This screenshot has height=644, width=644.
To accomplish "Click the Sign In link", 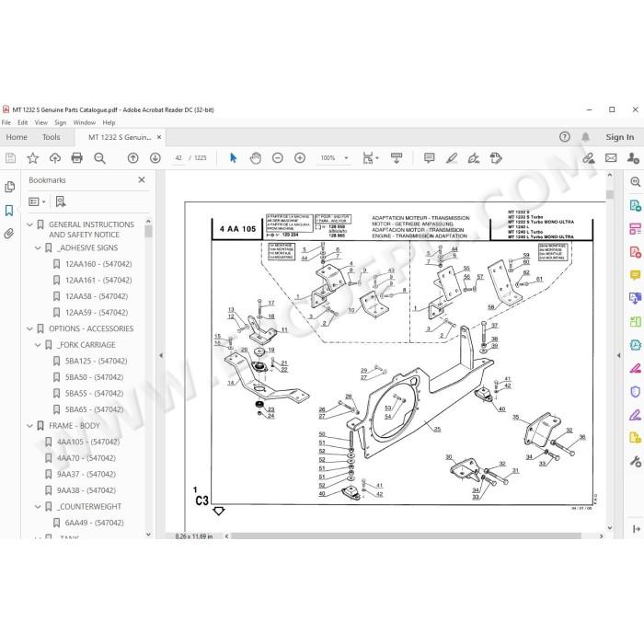I will pos(620,137).
